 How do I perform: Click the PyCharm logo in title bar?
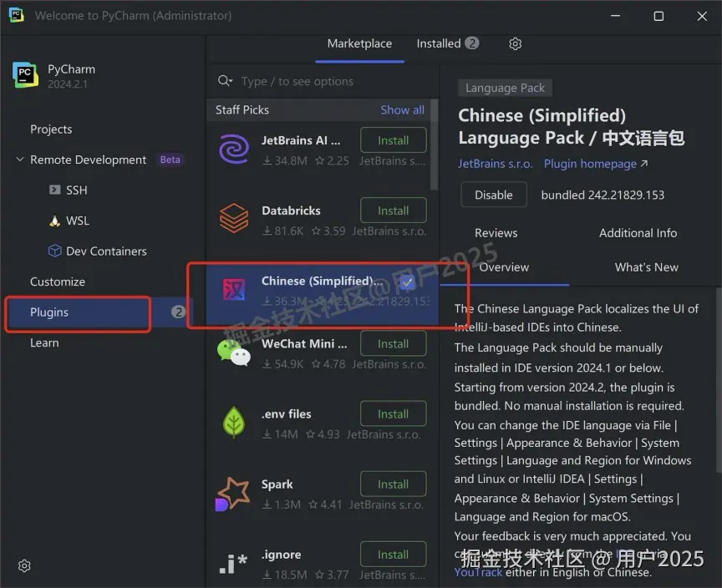click(x=17, y=15)
